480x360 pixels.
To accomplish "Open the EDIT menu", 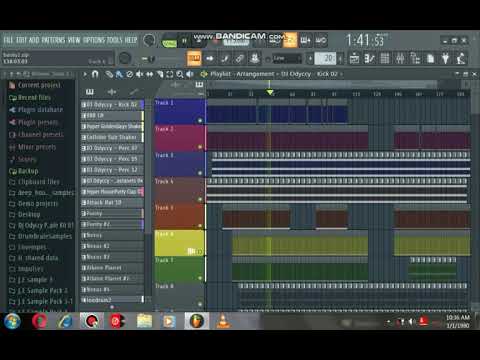I will coord(21,40).
